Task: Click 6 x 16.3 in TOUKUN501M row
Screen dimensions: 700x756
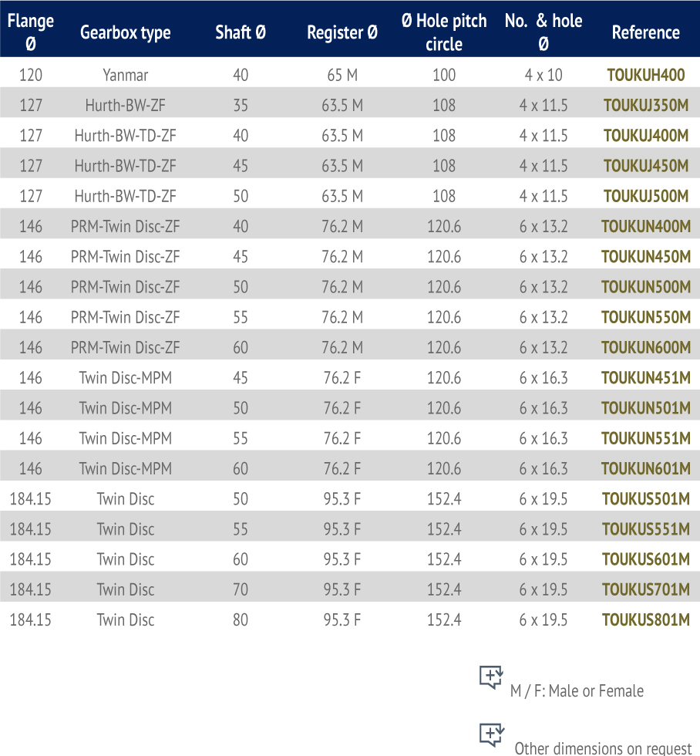Action: (544, 408)
